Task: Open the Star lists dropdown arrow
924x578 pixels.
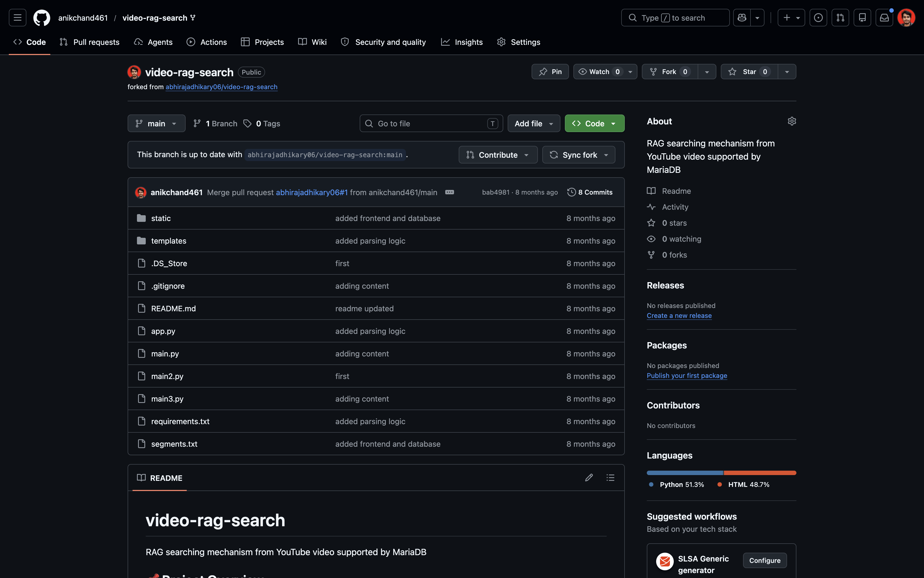Action: (x=787, y=72)
